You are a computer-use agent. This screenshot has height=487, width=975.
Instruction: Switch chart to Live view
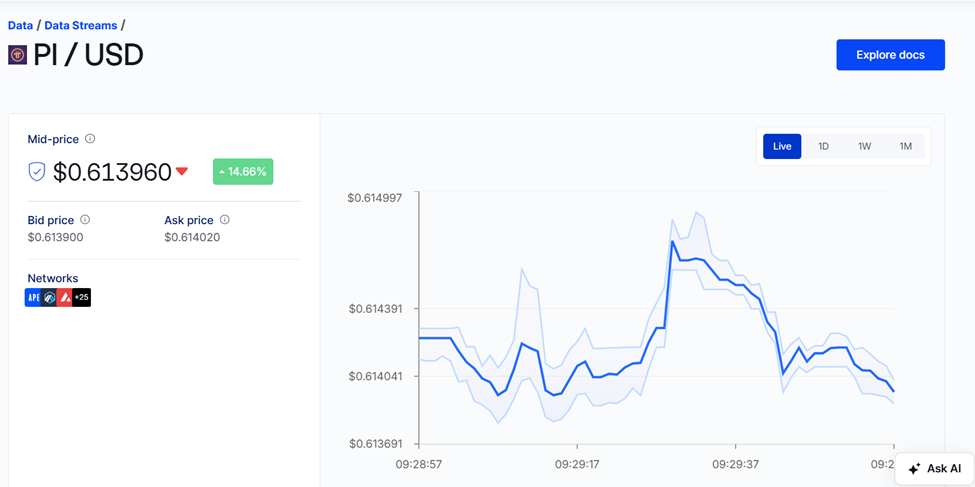pyautogui.click(x=782, y=146)
